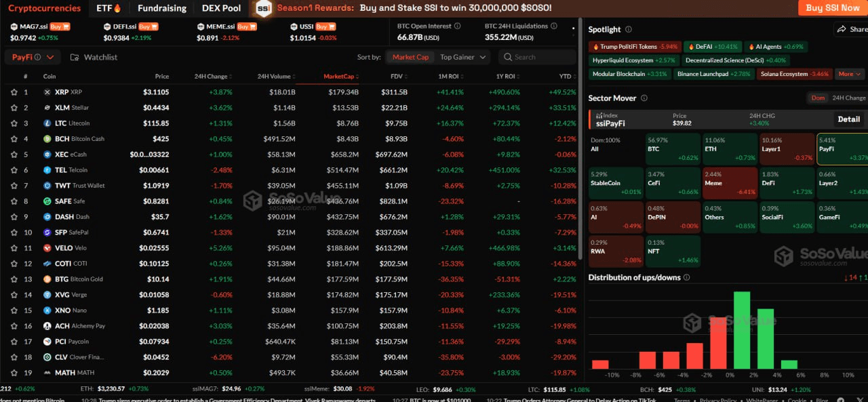Open info icon next to Spotlight
This screenshot has height=402, width=868.
click(628, 30)
